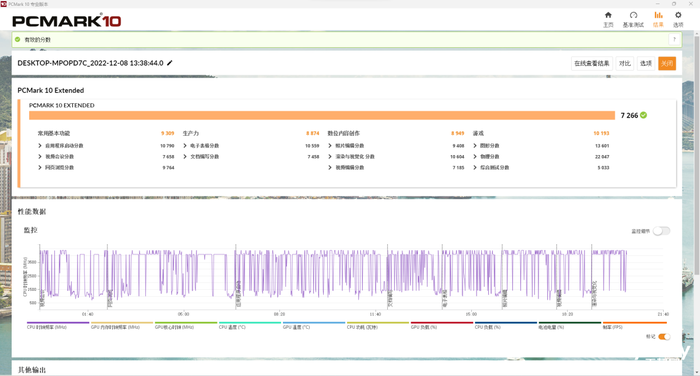The image size is (700, 376).
Task: Open the Benchmarks (基准测试) gauge icon
Action: 633,15
